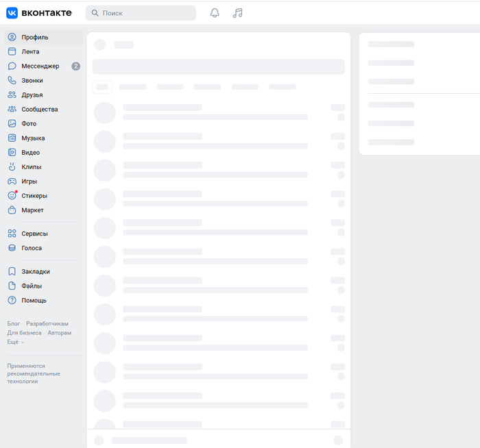Open the Clips (Клипы) icon

tap(12, 167)
